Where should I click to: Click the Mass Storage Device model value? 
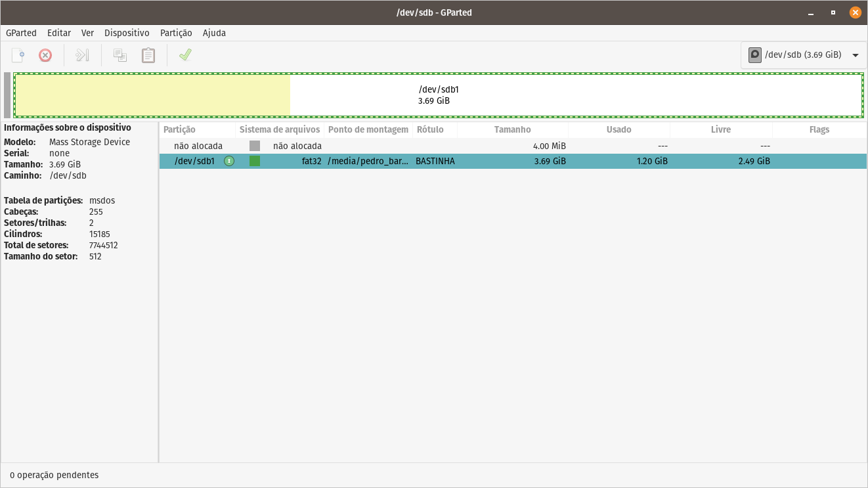point(90,142)
